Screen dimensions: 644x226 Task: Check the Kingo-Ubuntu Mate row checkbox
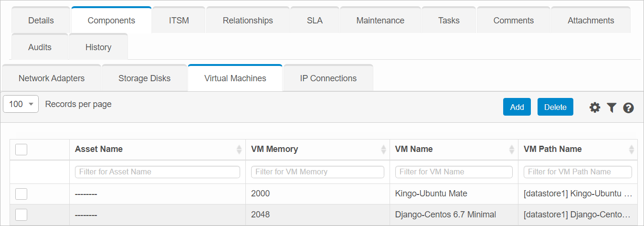coord(21,194)
